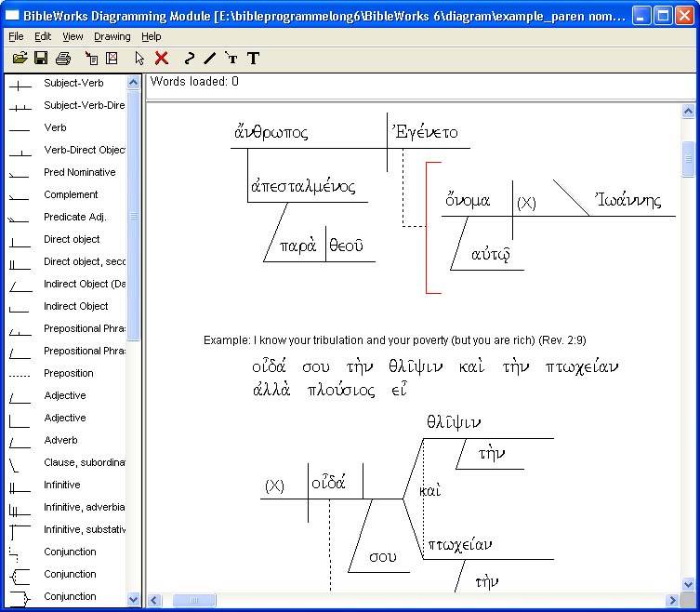Select the 'Example: I know your tribulation' caption

pos(394,340)
